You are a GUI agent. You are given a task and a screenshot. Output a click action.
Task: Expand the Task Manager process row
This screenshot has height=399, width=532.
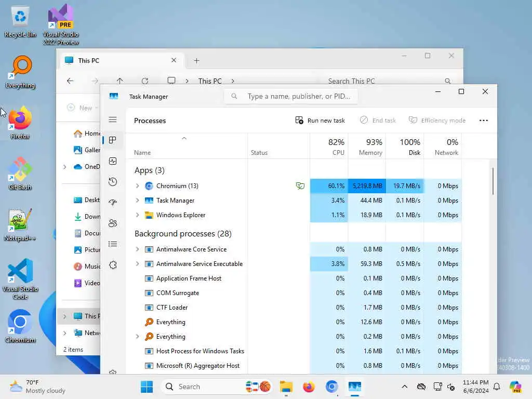point(137,201)
